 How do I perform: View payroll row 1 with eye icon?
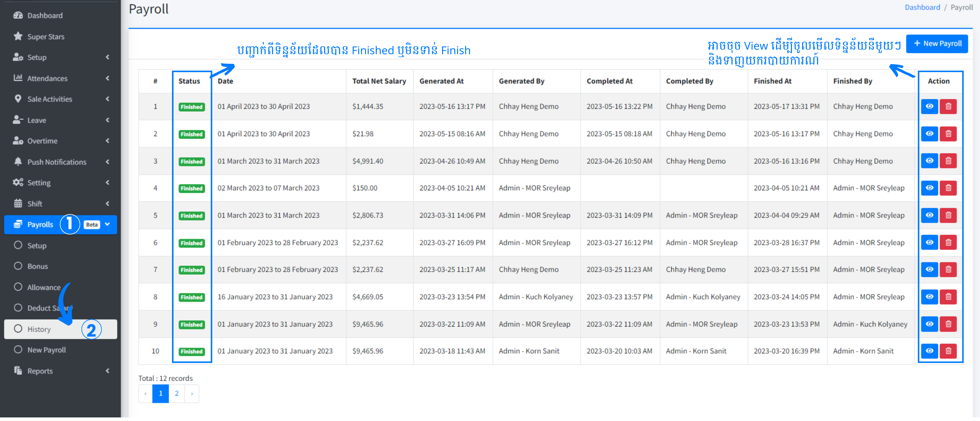click(x=929, y=106)
